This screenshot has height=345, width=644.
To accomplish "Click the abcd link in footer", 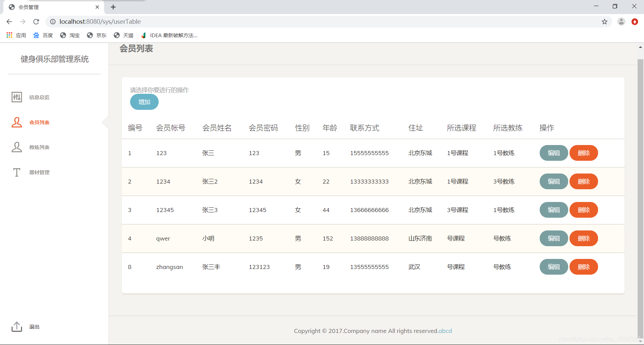I will point(445,331).
